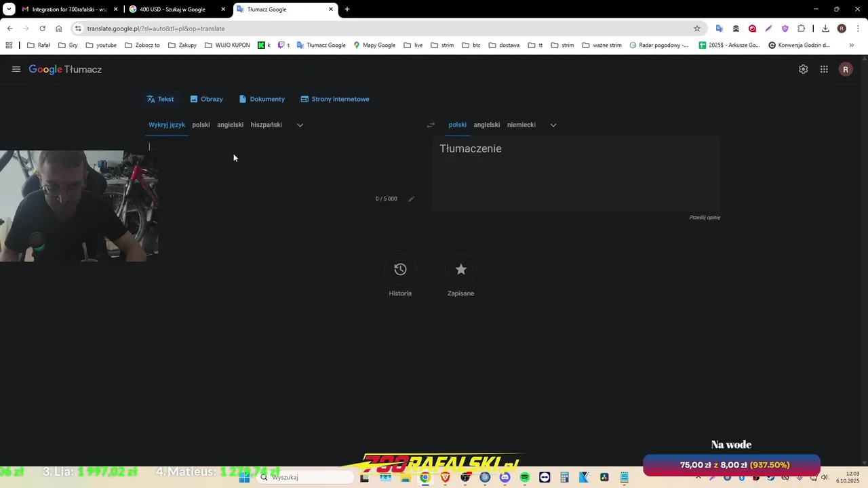Screen dimensions: 868x488
Task: Select hiszpański as source language
Action: (x=266, y=125)
